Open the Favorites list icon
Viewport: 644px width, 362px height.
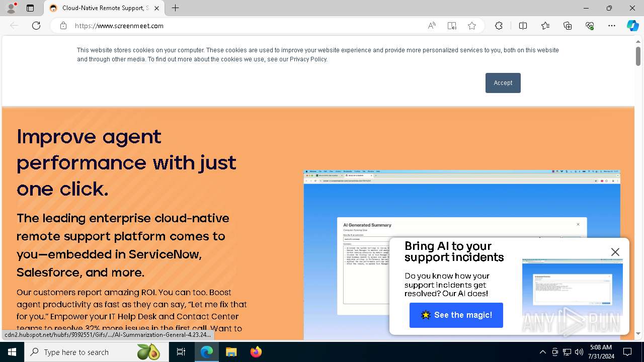point(545,26)
